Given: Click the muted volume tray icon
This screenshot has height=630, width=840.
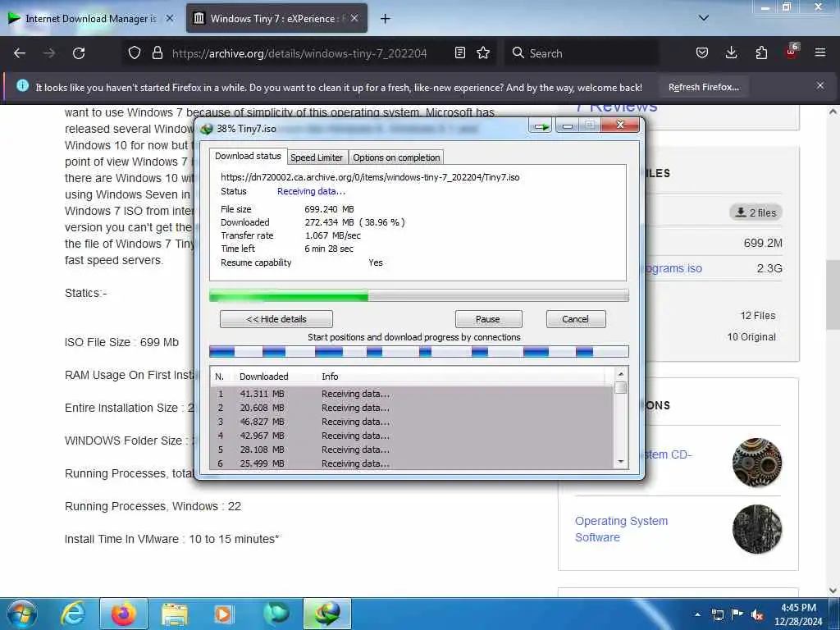Looking at the screenshot, I should point(757,614).
